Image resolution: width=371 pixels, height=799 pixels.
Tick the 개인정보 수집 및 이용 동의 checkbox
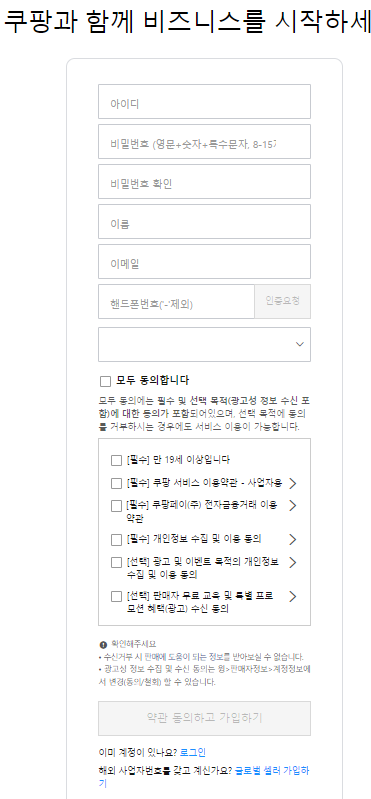(x=117, y=539)
